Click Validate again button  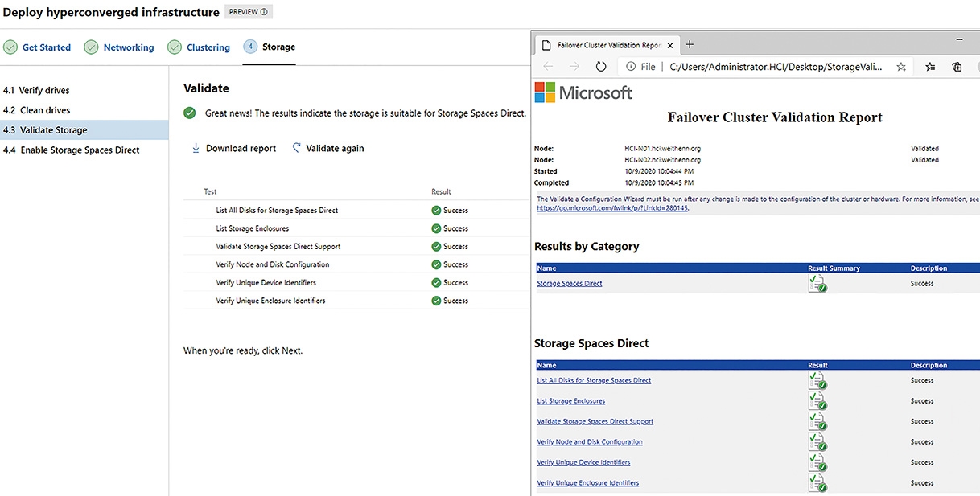click(328, 149)
